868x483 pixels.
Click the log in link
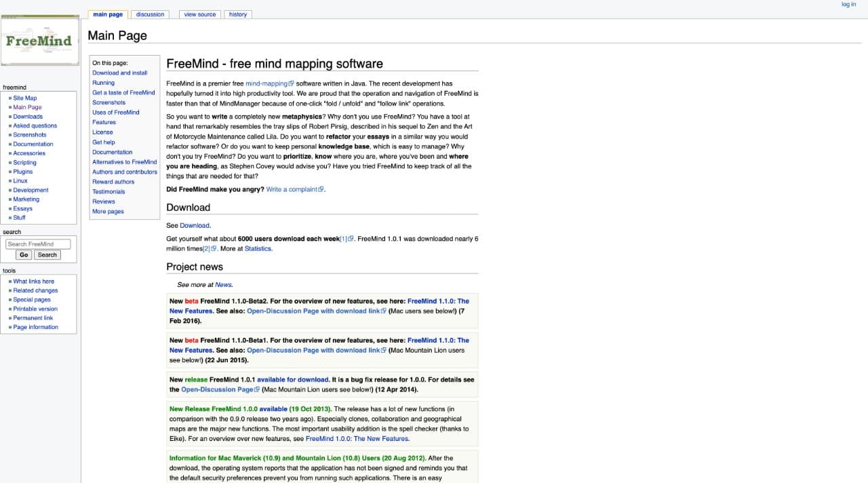click(x=848, y=4)
